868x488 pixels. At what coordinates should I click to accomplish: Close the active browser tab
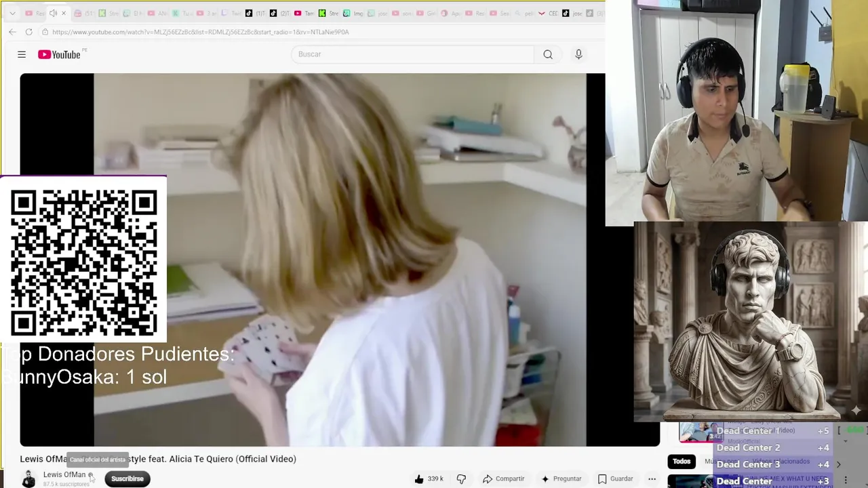tap(64, 13)
